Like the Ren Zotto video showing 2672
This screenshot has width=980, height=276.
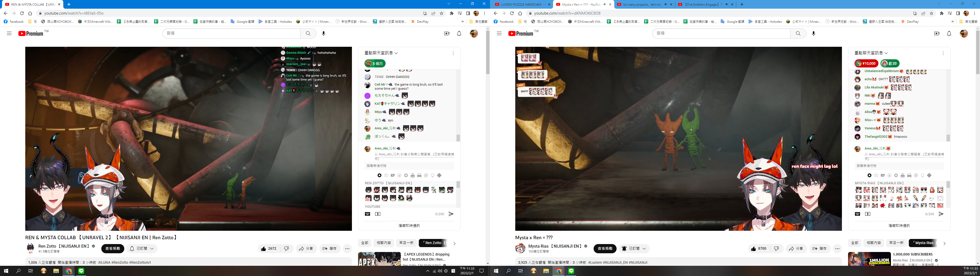(269, 249)
